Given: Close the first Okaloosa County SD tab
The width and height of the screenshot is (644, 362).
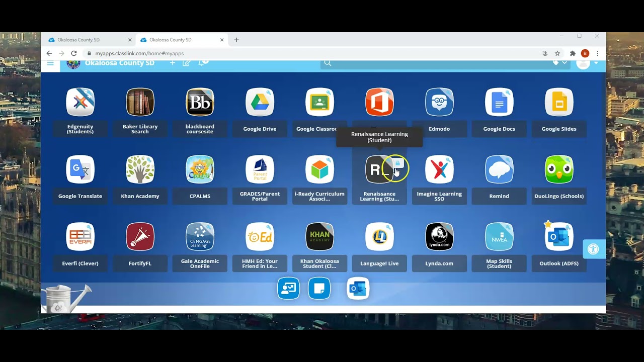Looking at the screenshot, I should pos(130,40).
